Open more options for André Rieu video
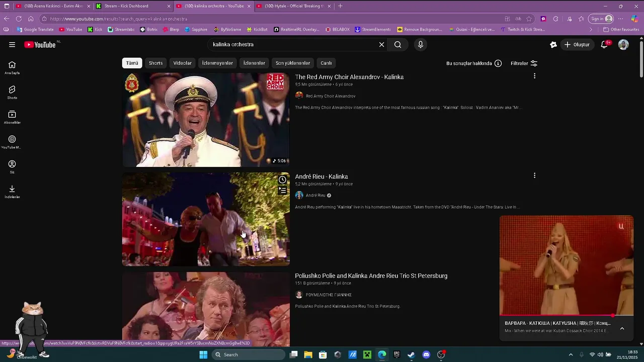The image size is (644, 362). [534, 175]
